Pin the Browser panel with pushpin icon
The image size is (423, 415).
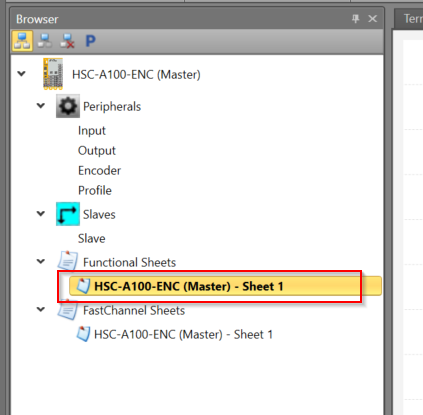coord(356,19)
